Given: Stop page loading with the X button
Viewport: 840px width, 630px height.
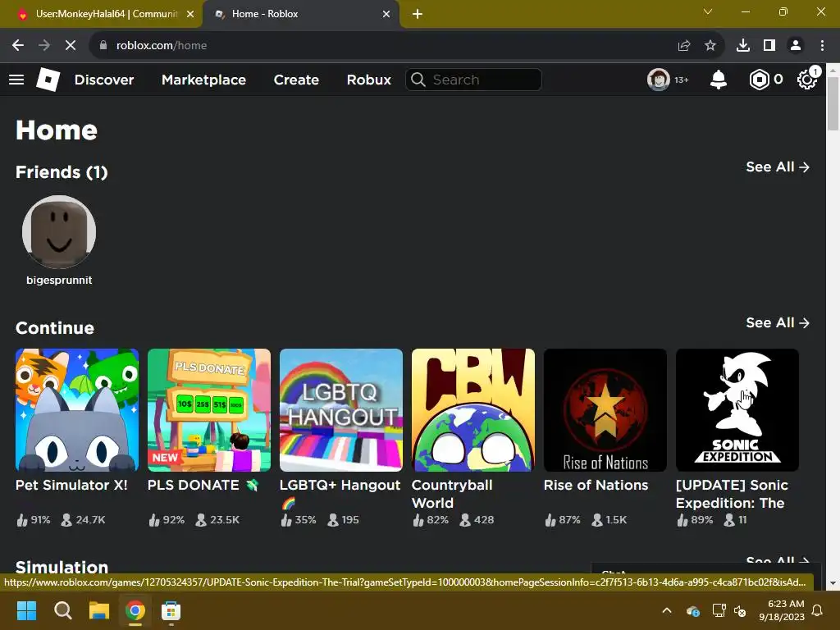Looking at the screenshot, I should pyautogui.click(x=71, y=46).
